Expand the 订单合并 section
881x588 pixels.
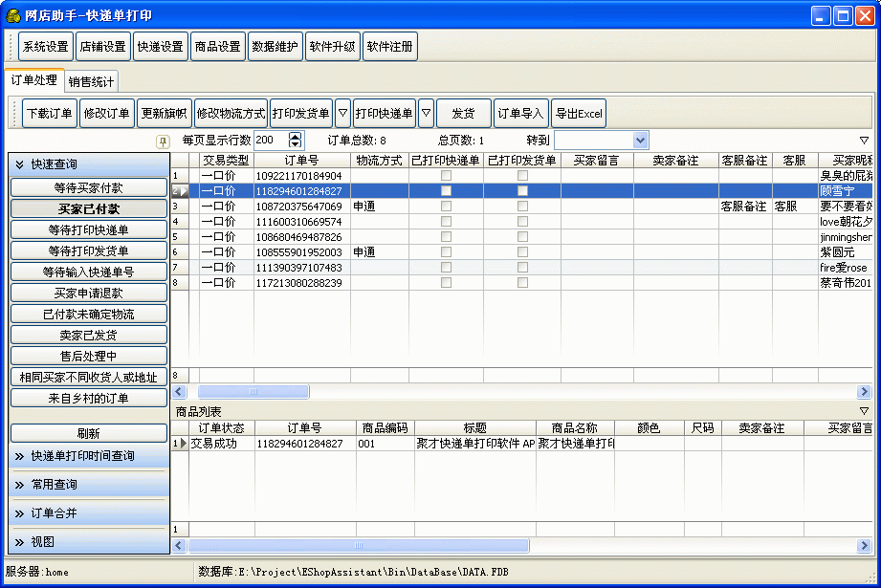89,512
